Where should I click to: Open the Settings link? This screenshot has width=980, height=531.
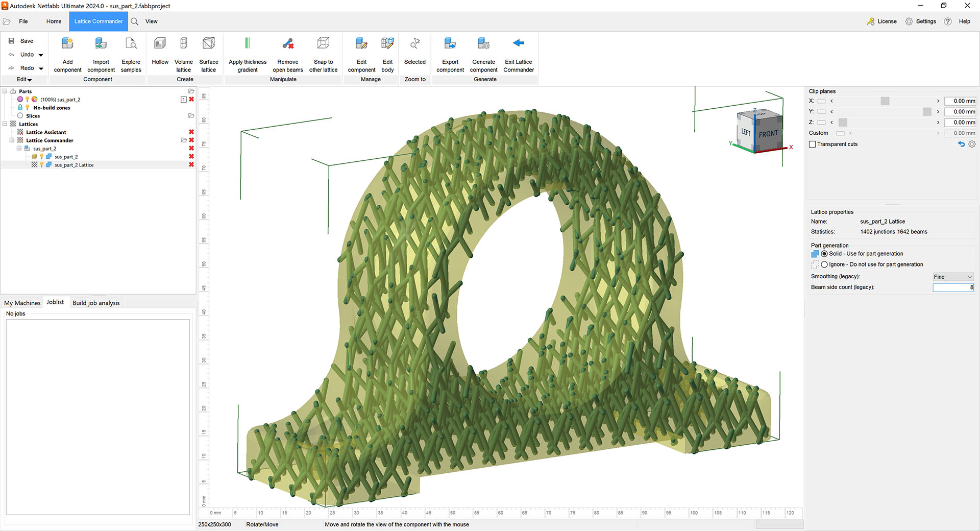click(925, 21)
